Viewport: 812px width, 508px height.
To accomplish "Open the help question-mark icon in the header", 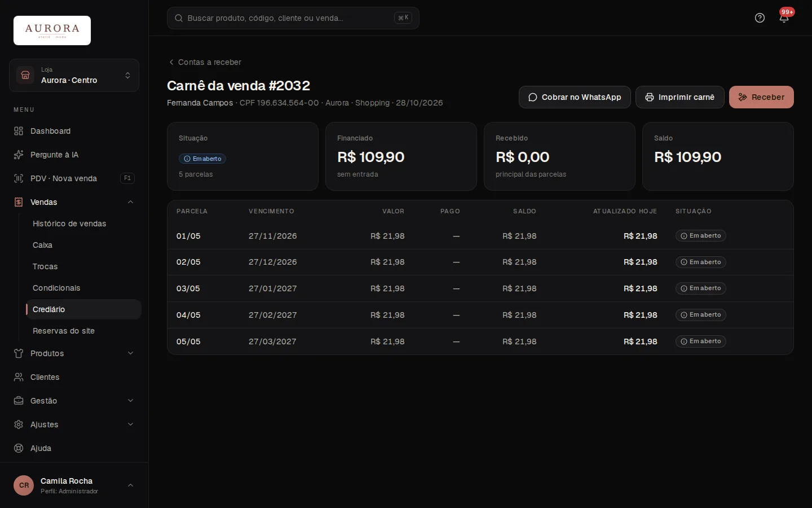I will click(x=760, y=18).
